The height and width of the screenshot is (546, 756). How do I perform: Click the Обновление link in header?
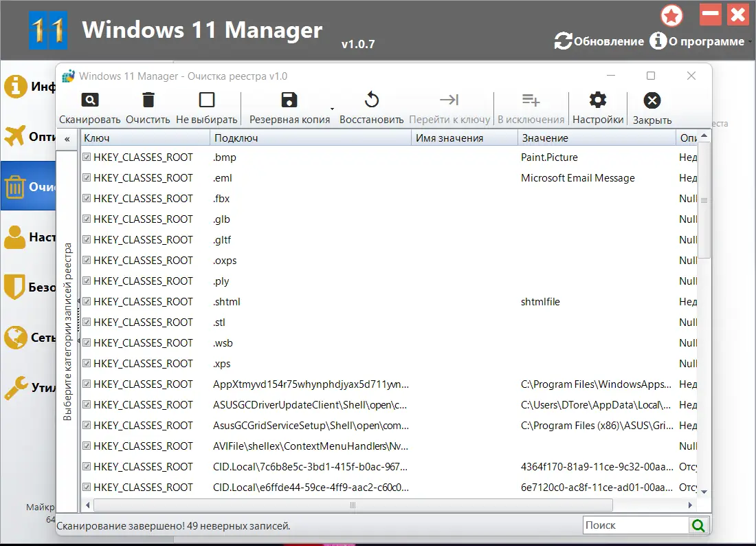coord(608,41)
